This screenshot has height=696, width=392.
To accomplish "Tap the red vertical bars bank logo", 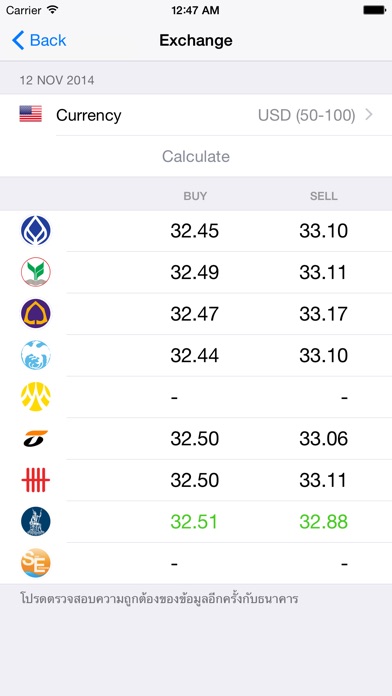I will [x=36, y=480].
